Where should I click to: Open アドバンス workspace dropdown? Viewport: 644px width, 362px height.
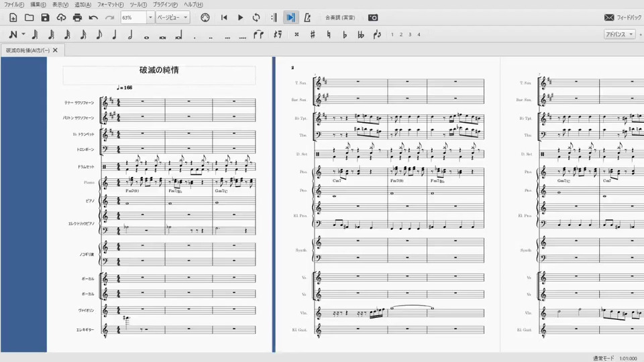point(619,34)
